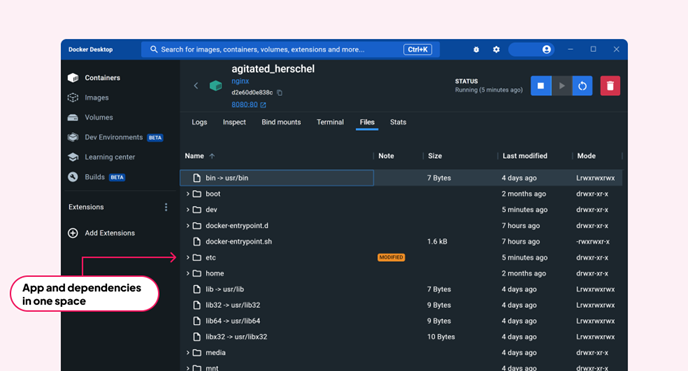Click the Ctrl+K shortcut badge
This screenshot has height=371, width=688.
pyautogui.click(x=418, y=50)
